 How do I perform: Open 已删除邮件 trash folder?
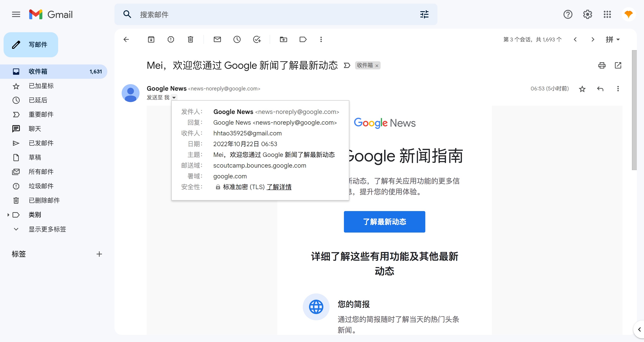point(53,200)
